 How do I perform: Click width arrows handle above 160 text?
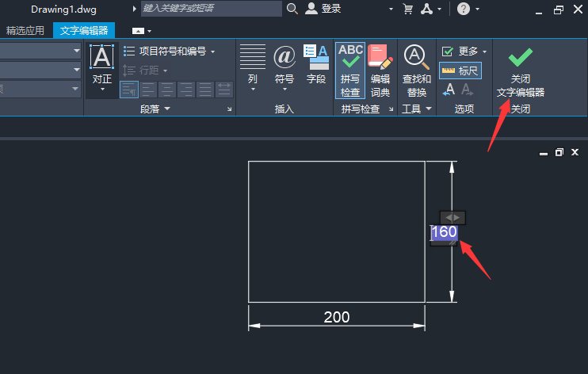click(452, 218)
